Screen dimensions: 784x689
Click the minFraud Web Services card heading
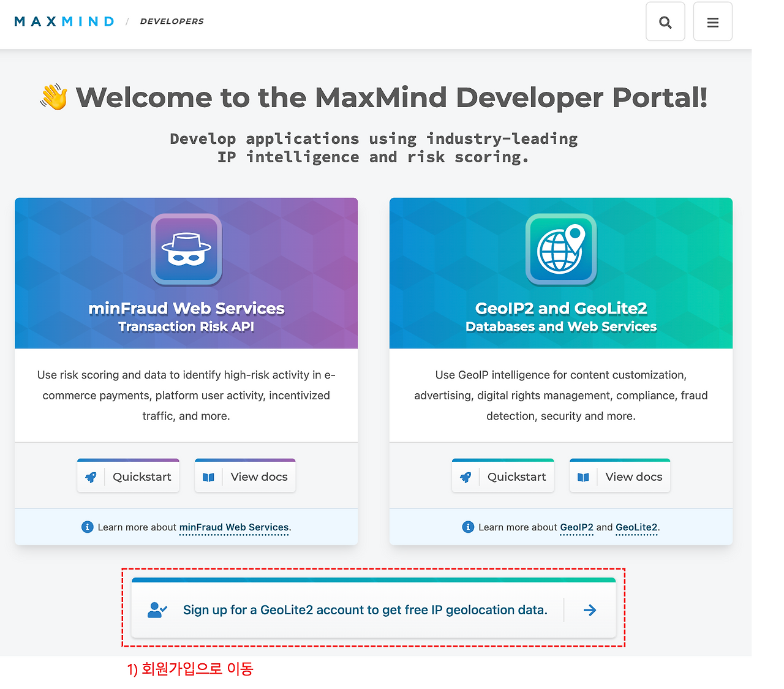pyautogui.click(x=186, y=308)
